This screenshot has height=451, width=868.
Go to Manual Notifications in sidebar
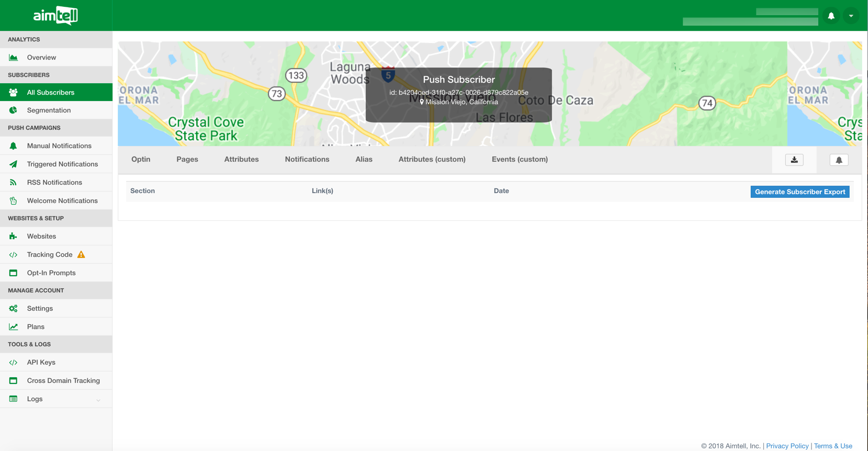click(59, 146)
